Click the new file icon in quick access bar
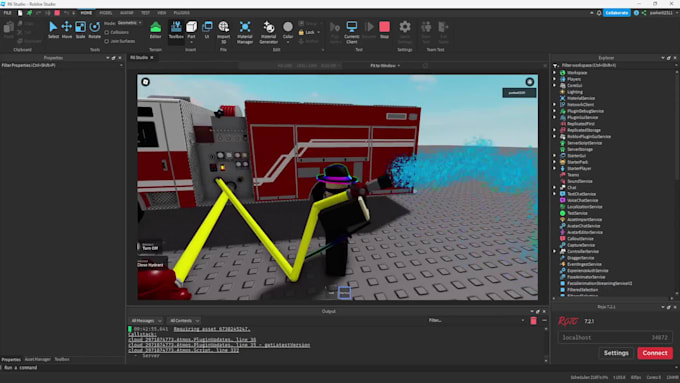680x383 pixels. pyautogui.click(x=20, y=13)
